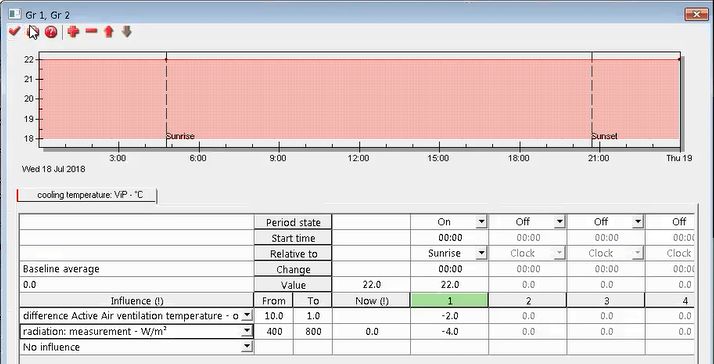
Task: Edit radiation influence period 1 value -4.0
Action: click(x=450, y=331)
